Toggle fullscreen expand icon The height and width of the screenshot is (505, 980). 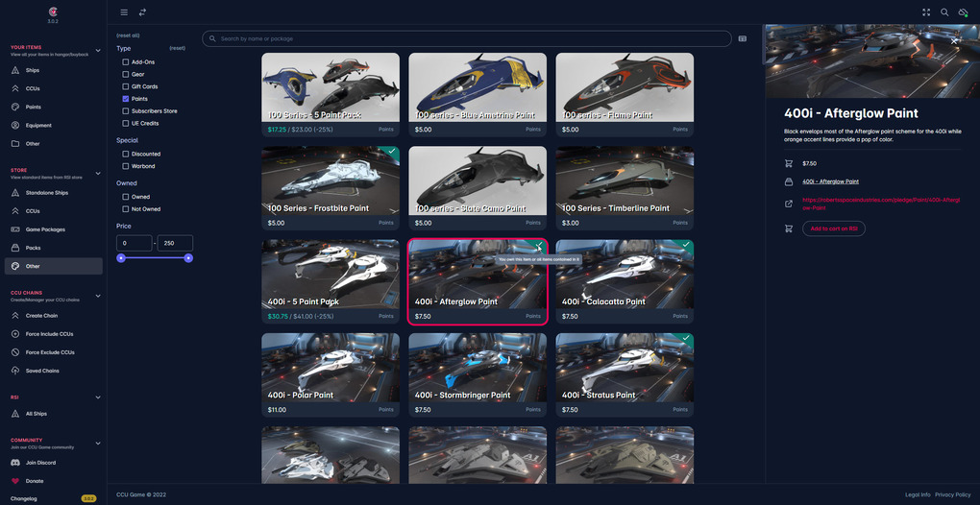click(926, 12)
